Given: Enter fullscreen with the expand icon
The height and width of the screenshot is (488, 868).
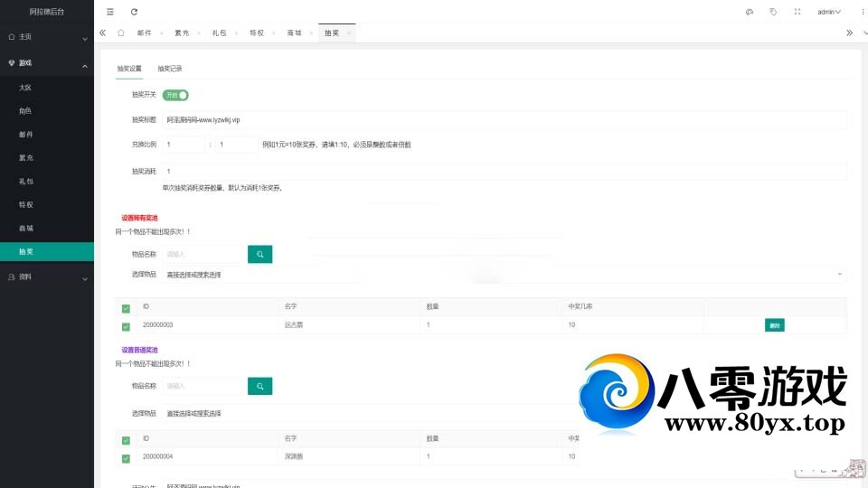Looking at the screenshot, I should [x=797, y=12].
